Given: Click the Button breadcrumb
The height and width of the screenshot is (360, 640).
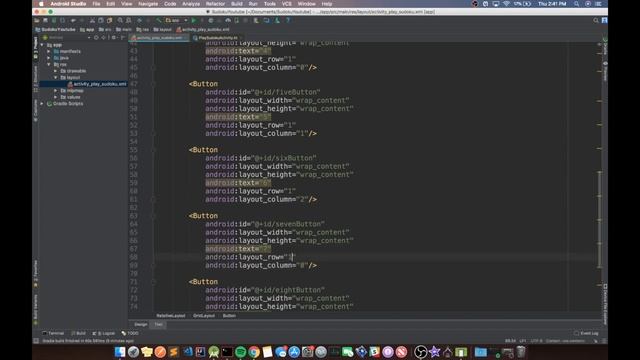Looking at the screenshot, I should pos(229,316).
